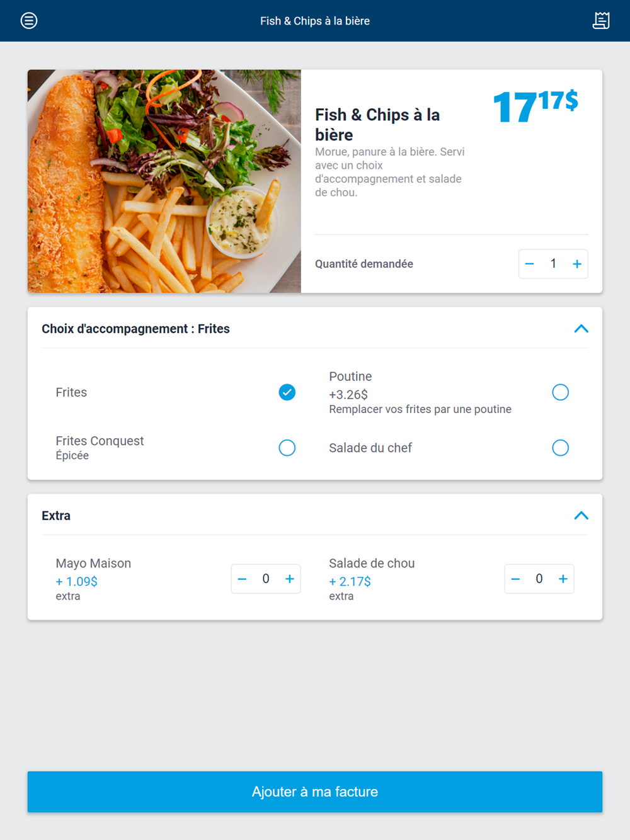The image size is (630, 840).
Task: Click the Extra section header
Action: click(56, 516)
